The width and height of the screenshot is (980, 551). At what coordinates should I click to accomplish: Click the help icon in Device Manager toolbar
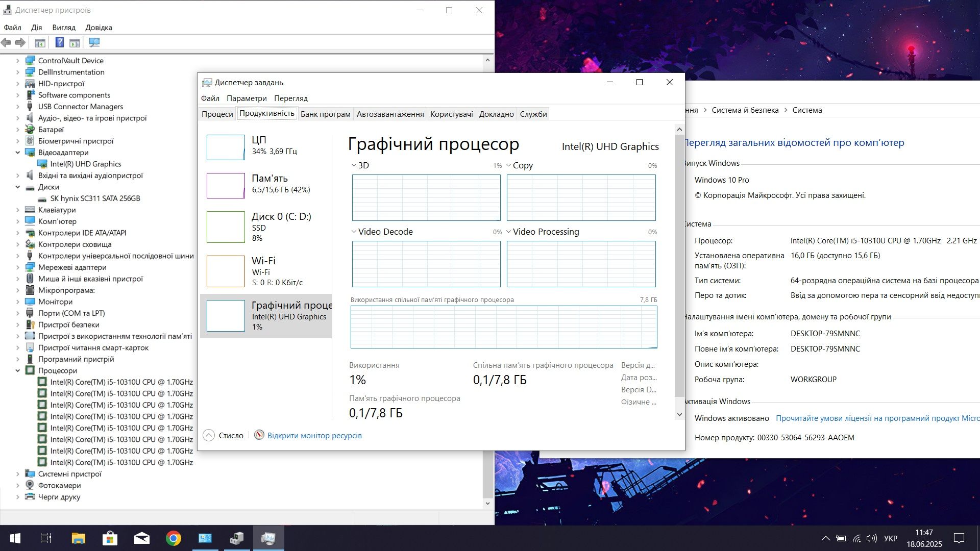point(60,42)
